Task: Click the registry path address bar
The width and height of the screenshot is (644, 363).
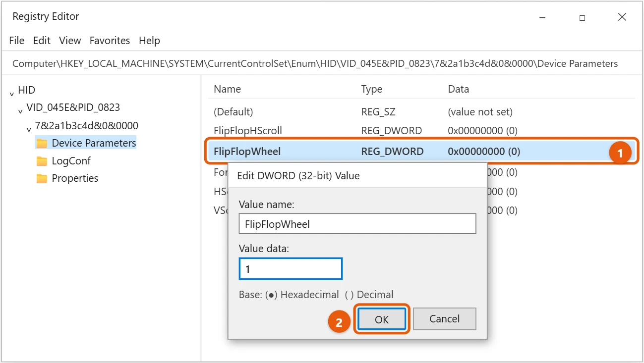Action: [x=322, y=64]
